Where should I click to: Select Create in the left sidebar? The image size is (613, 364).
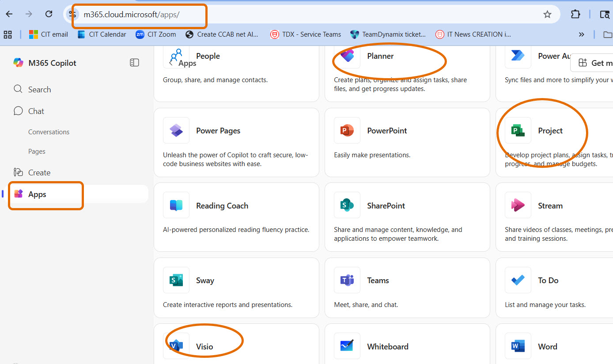point(39,173)
